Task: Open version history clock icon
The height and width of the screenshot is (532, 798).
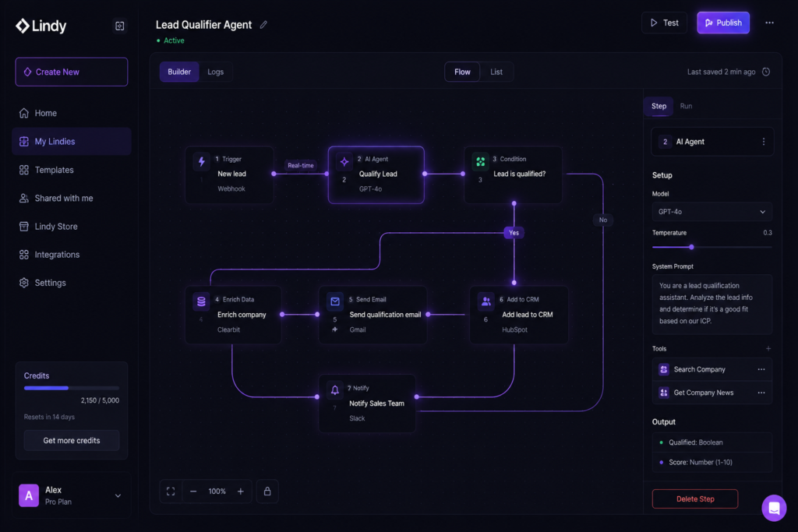Action: (766, 72)
